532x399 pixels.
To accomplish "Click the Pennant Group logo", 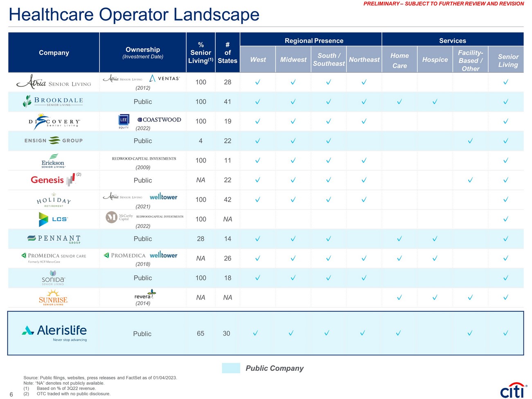I will [x=54, y=239].
